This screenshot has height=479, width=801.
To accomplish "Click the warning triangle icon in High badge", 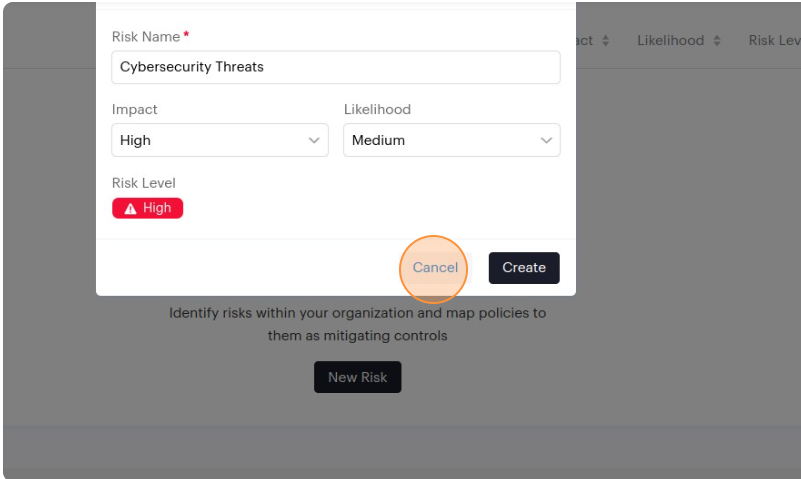I will (130, 209).
